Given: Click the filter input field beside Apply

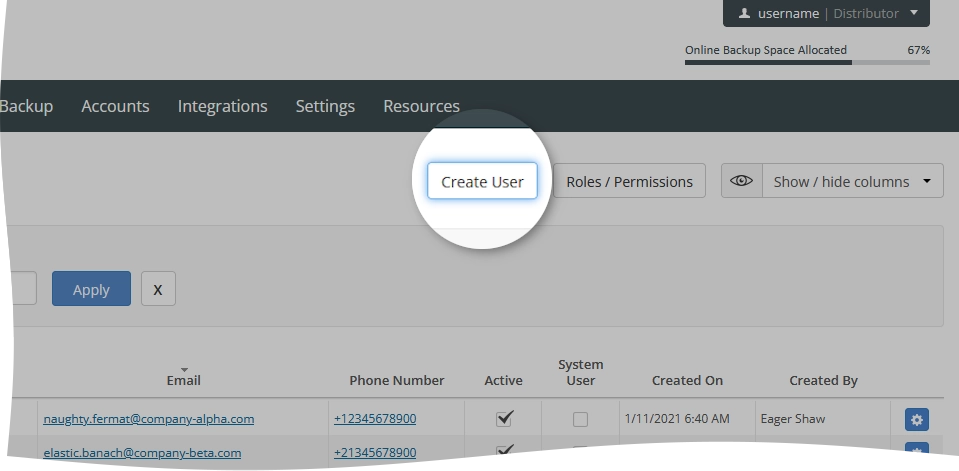Looking at the screenshot, I should tap(23, 289).
